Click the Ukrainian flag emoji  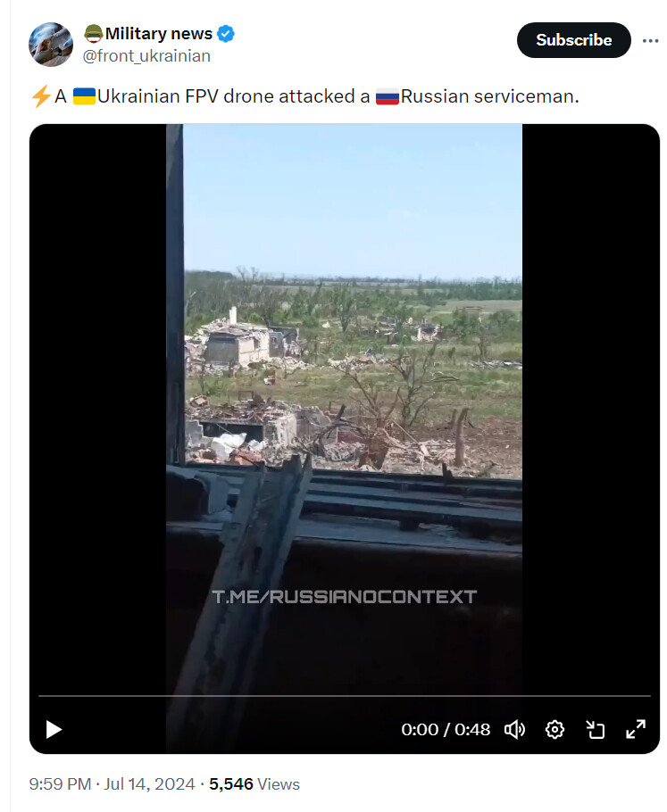click(84, 96)
